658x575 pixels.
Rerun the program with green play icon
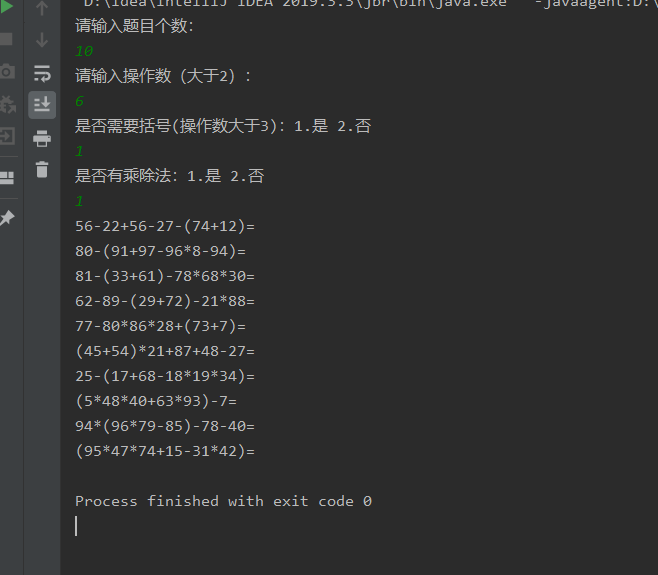click(x=6, y=6)
